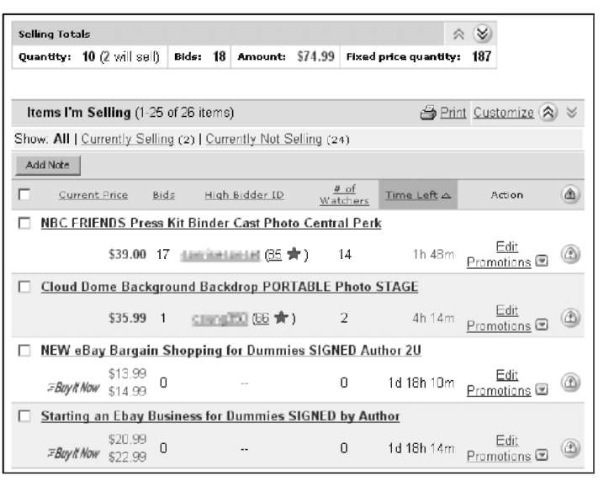
Task: Sort by the Time Left column
Action: pos(418,195)
